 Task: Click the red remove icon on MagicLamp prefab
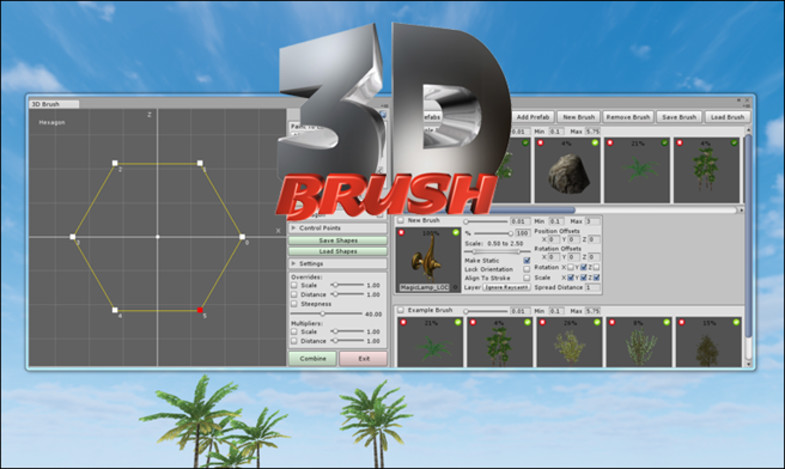click(401, 233)
